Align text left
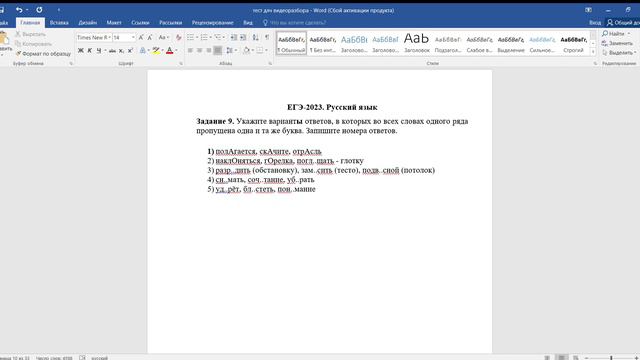This screenshot has width=640, height=360. pyautogui.click(x=190, y=50)
